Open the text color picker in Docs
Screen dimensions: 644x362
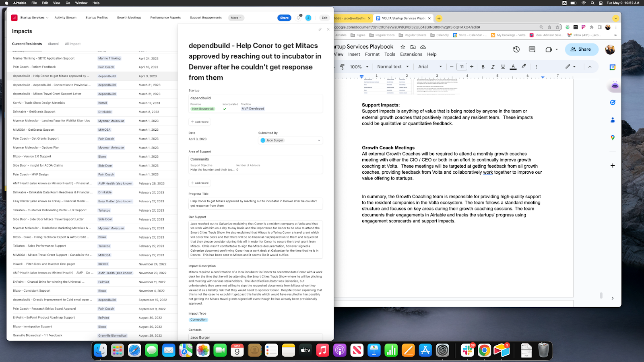(x=513, y=67)
